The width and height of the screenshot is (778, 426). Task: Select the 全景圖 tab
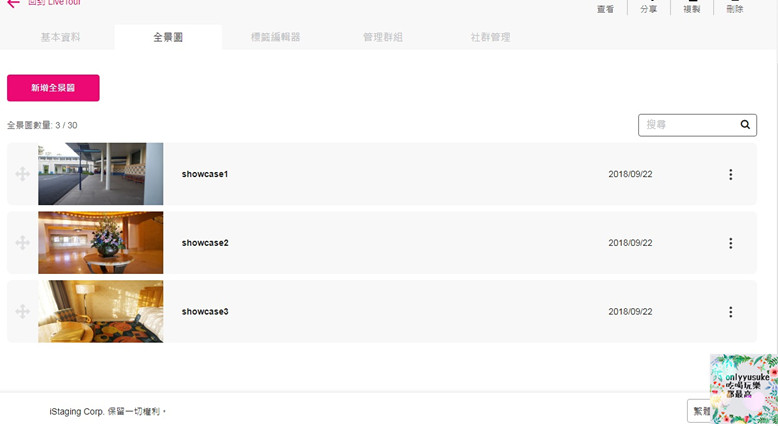coord(168,38)
